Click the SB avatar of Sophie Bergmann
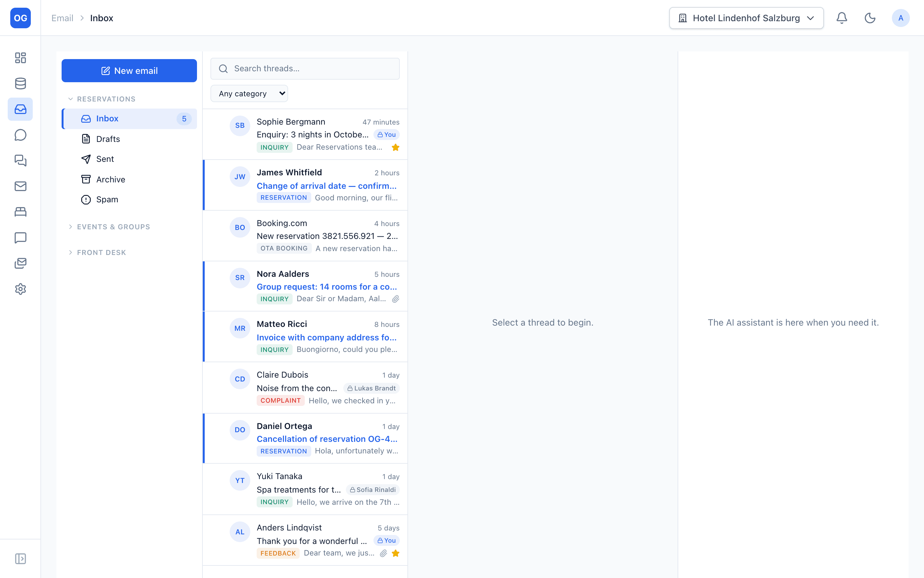The image size is (924, 578). tap(240, 125)
